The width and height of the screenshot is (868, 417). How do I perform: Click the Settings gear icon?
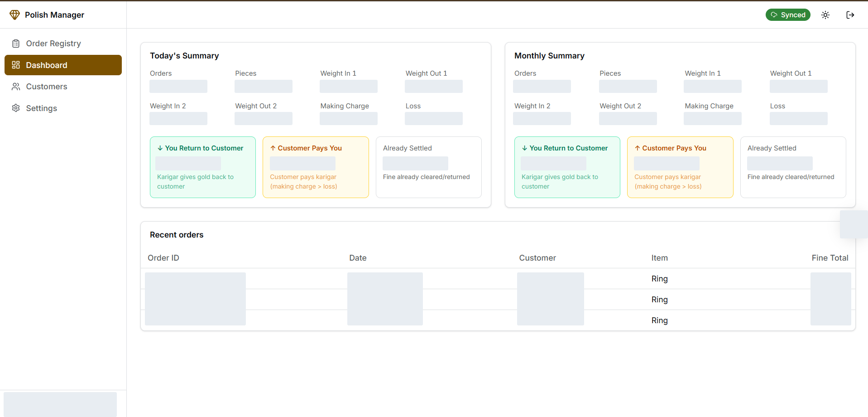click(16, 108)
